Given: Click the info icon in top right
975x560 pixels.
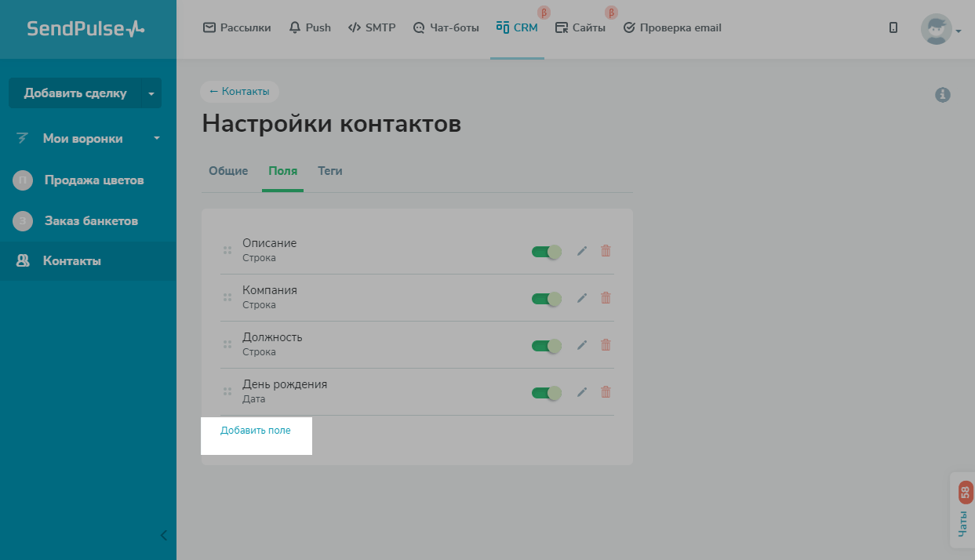Looking at the screenshot, I should click(x=943, y=95).
